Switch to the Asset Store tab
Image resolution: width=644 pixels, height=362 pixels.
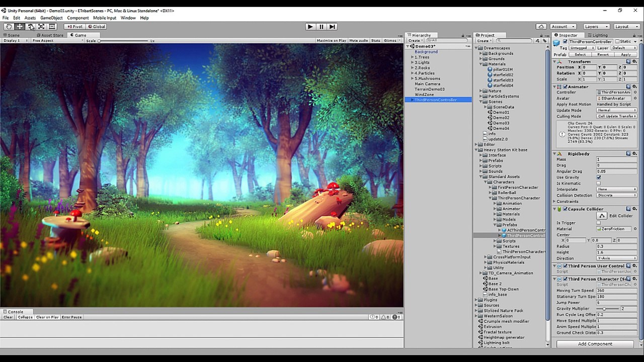click(49, 35)
